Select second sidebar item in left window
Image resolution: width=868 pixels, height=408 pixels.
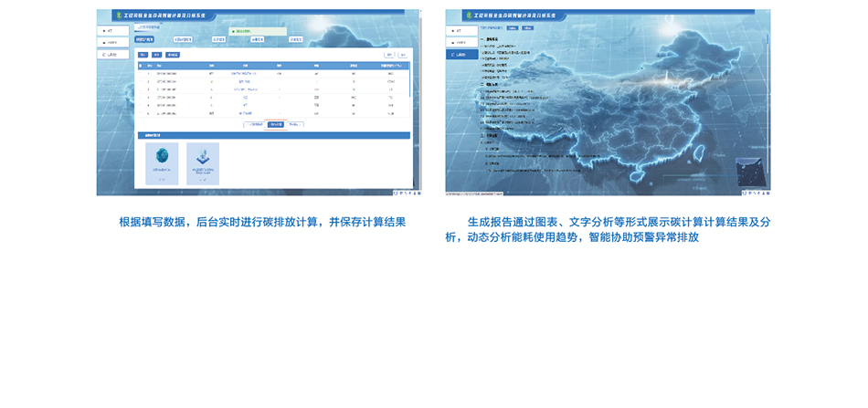tap(110, 43)
